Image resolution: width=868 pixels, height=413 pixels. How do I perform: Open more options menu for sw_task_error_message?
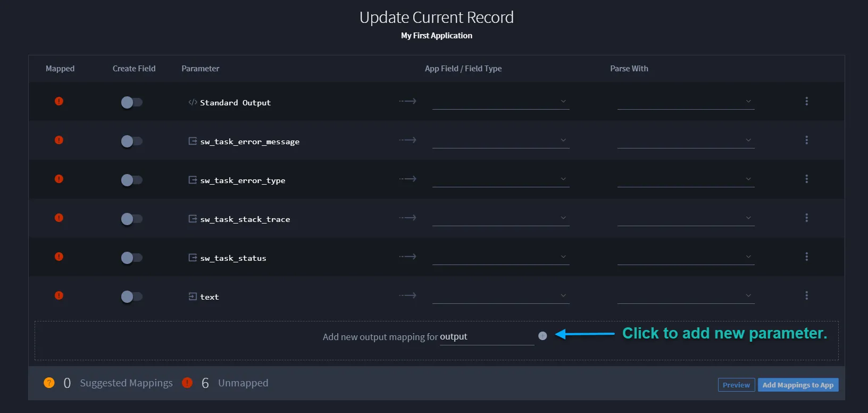coord(806,140)
